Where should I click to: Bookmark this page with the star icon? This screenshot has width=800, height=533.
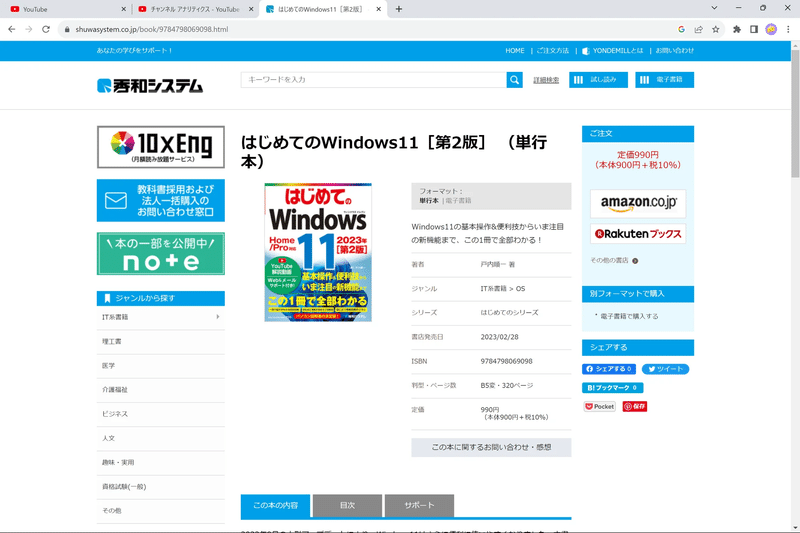click(716, 30)
